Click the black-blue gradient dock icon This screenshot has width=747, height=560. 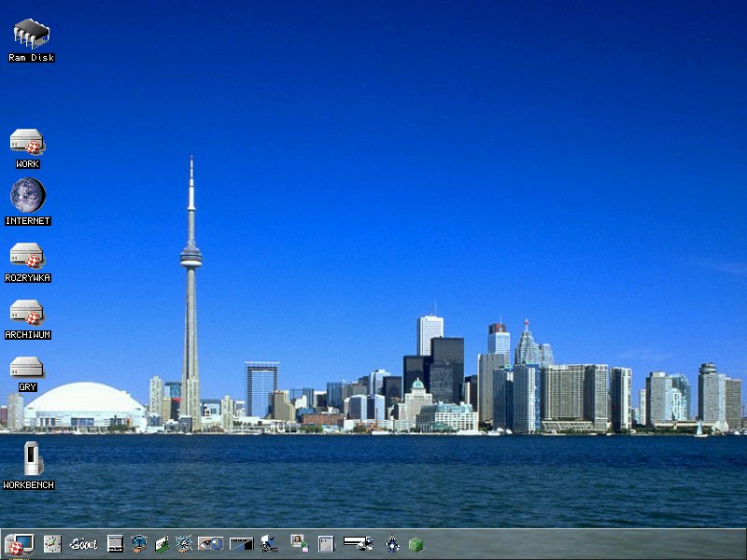(x=242, y=544)
